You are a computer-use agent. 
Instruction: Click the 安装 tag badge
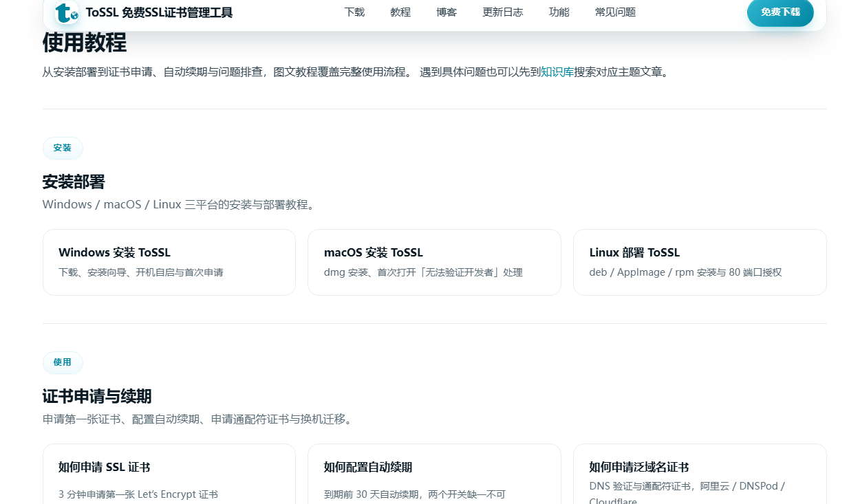click(63, 148)
